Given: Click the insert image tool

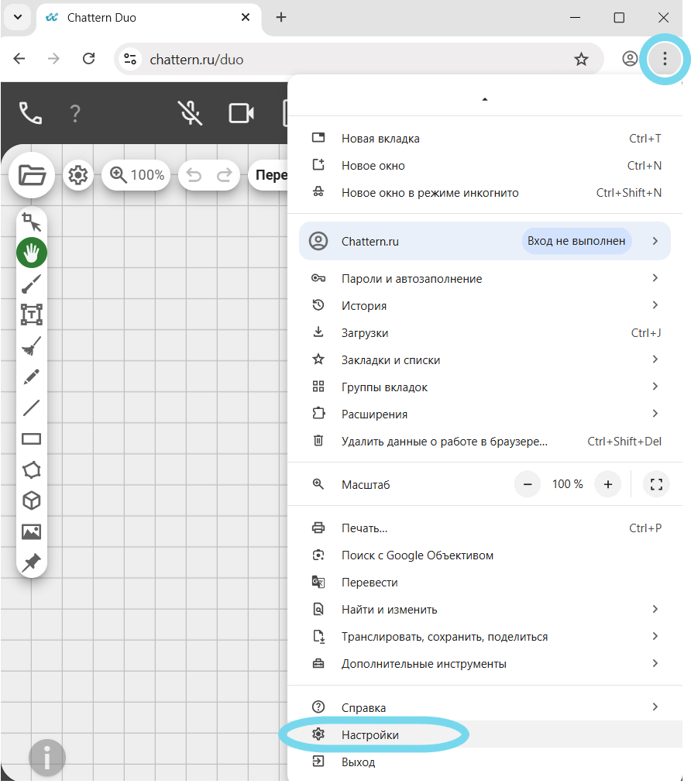Looking at the screenshot, I should pyautogui.click(x=32, y=532).
